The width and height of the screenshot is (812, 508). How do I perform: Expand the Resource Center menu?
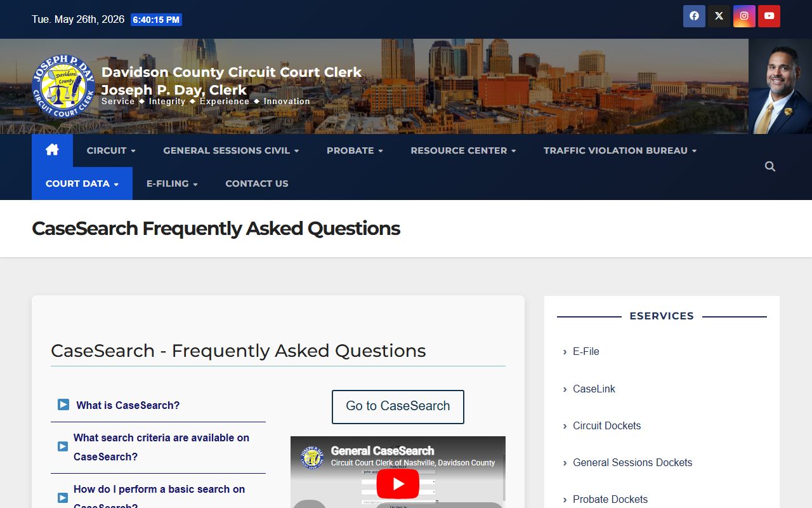point(463,150)
